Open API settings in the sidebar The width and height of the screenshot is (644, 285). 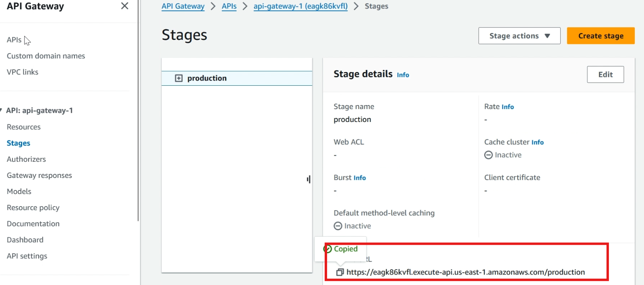tap(27, 256)
